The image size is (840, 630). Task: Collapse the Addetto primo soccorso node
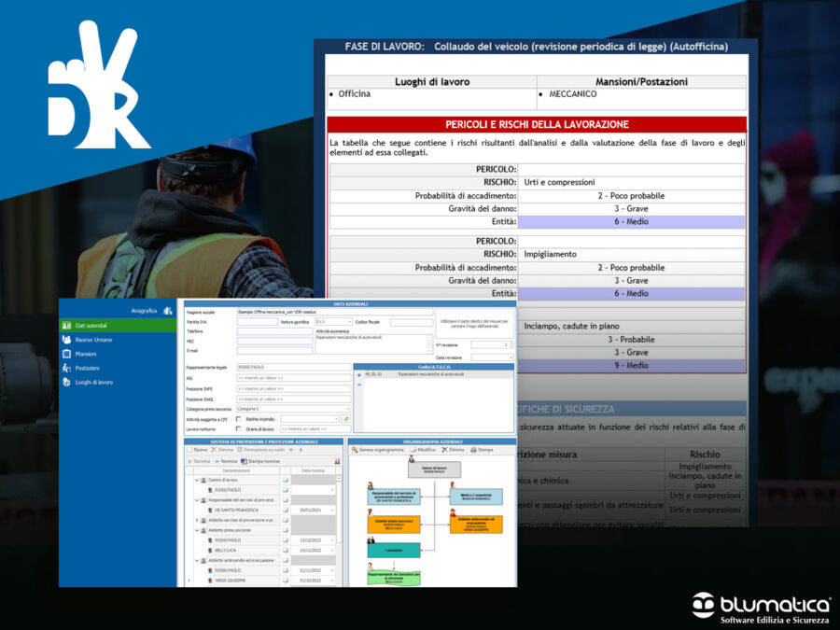tap(197, 530)
